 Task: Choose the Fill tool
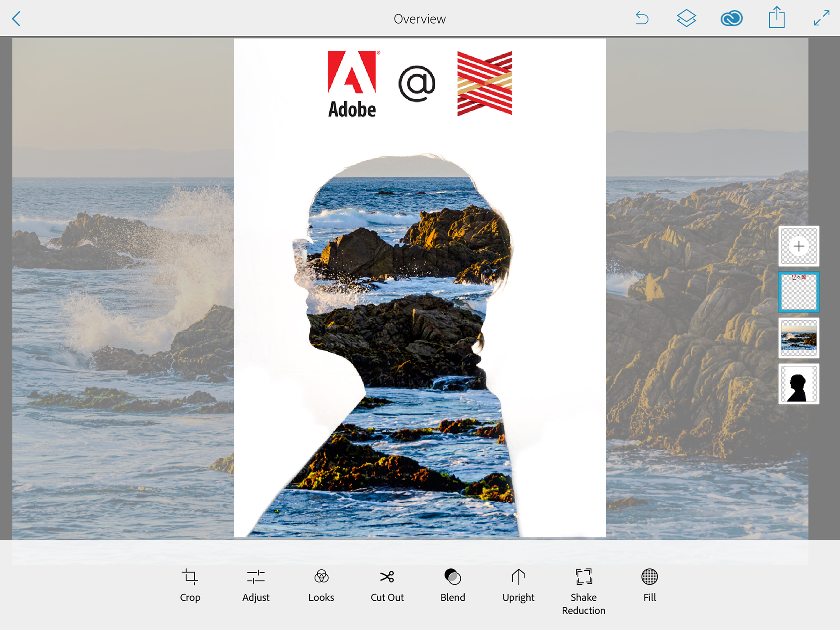click(x=650, y=585)
